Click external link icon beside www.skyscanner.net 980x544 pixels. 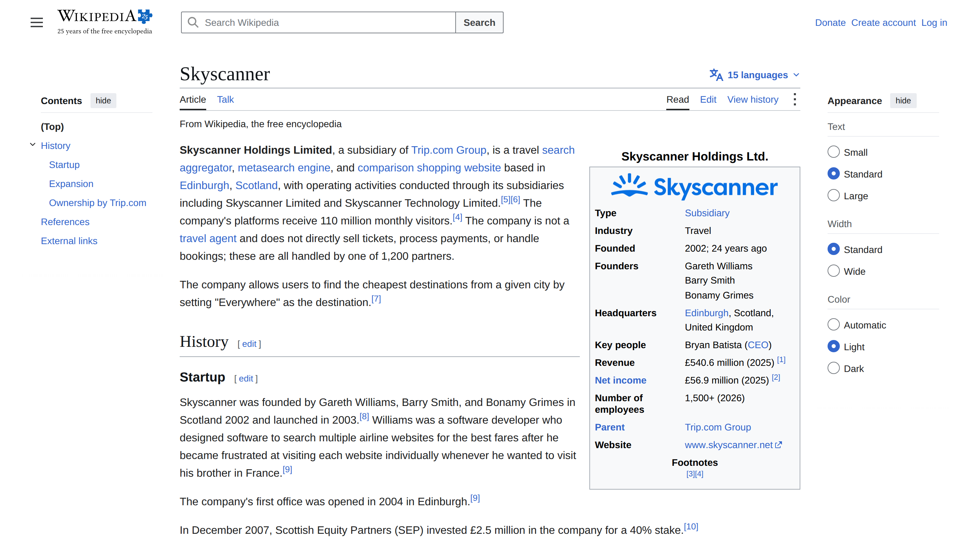(x=778, y=444)
